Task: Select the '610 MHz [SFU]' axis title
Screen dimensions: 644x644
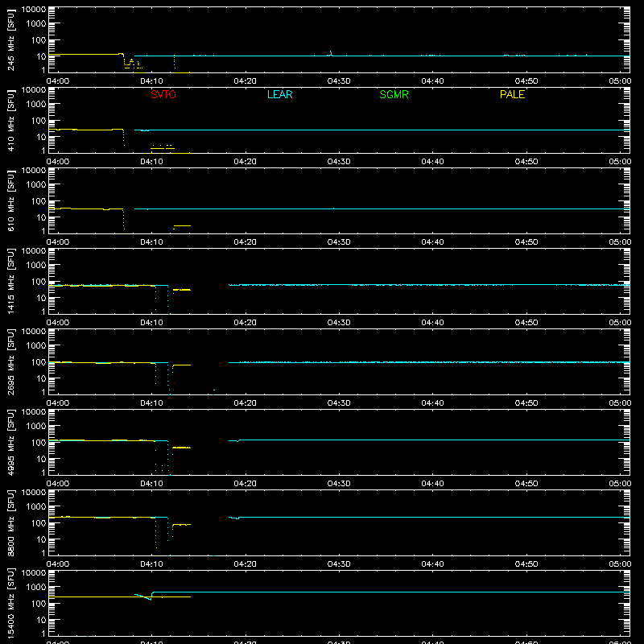Action: click(11, 200)
